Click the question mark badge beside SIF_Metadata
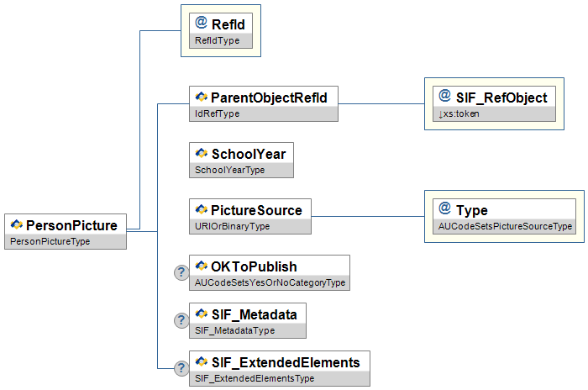 point(180,320)
